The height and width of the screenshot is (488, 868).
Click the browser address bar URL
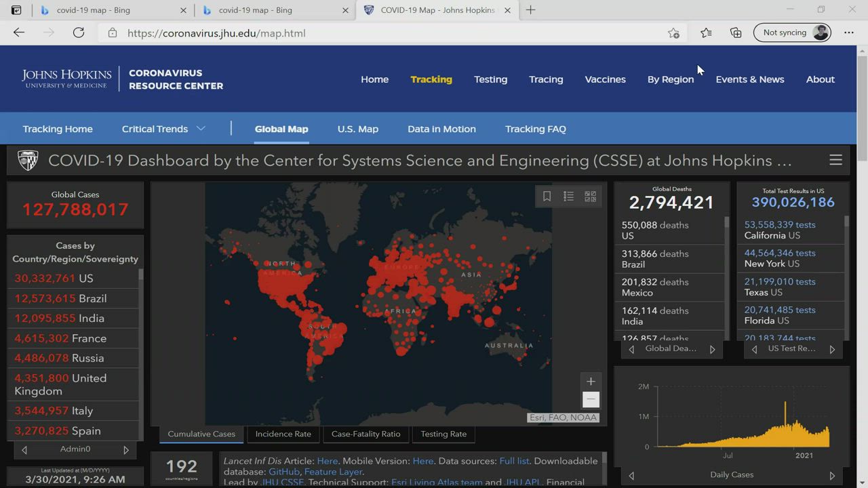216,33
